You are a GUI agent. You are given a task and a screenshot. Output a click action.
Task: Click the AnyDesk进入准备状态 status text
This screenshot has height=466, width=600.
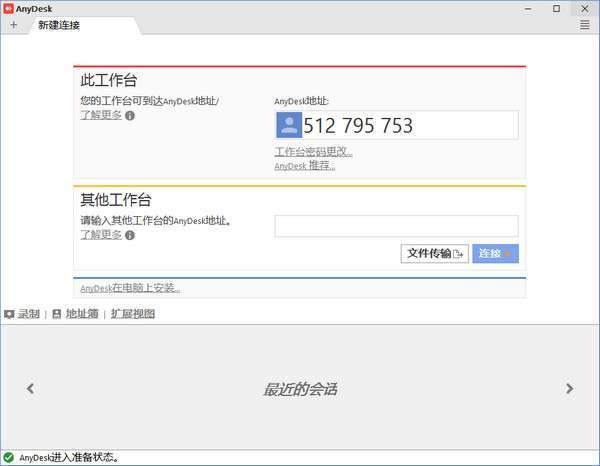(70, 457)
